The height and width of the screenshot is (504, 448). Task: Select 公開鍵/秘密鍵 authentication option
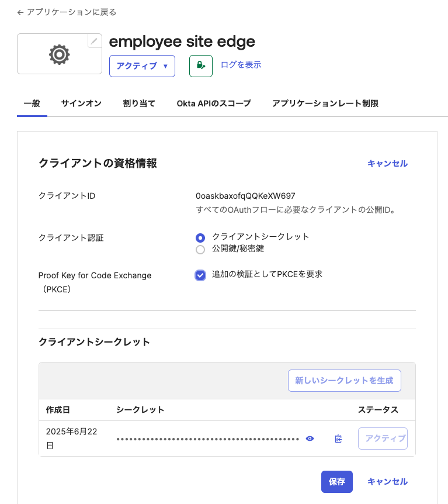pos(200,249)
